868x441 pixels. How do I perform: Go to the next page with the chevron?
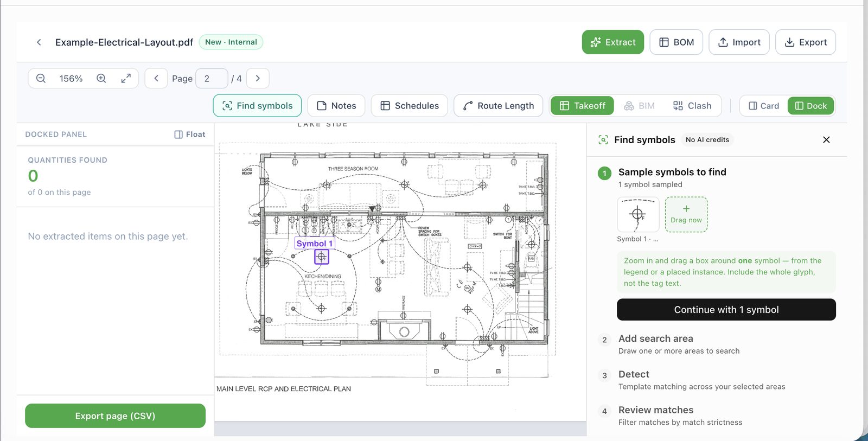pyautogui.click(x=258, y=78)
